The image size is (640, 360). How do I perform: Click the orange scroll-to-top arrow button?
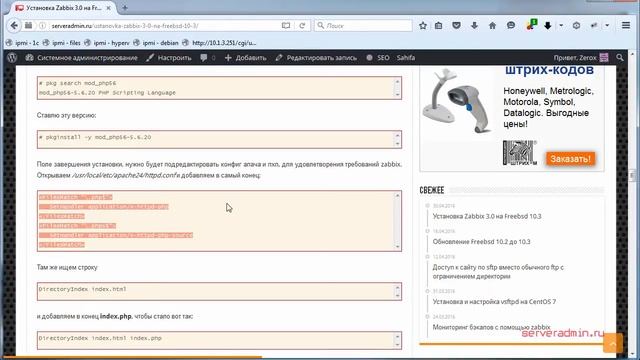pyautogui.click(x=613, y=343)
